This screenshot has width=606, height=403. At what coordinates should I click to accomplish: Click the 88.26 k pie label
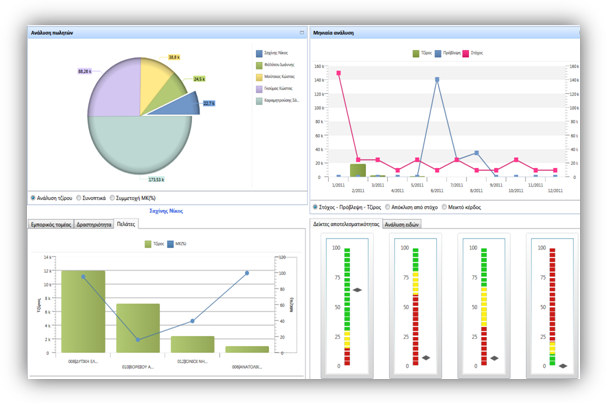(x=85, y=71)
